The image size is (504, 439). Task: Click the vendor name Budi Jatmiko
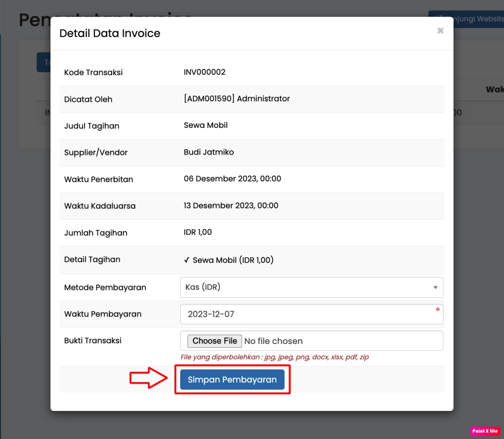pyautogui.click(x=209, y=152)
